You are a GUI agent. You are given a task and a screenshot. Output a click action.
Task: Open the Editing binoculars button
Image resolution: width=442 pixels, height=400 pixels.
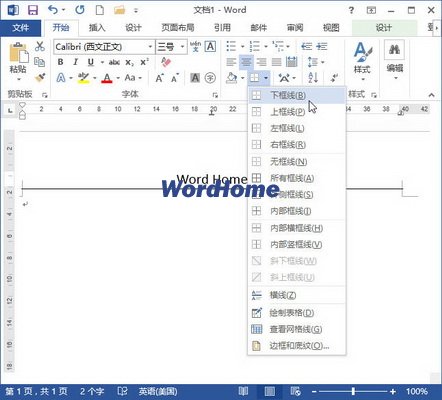point(395,60)
